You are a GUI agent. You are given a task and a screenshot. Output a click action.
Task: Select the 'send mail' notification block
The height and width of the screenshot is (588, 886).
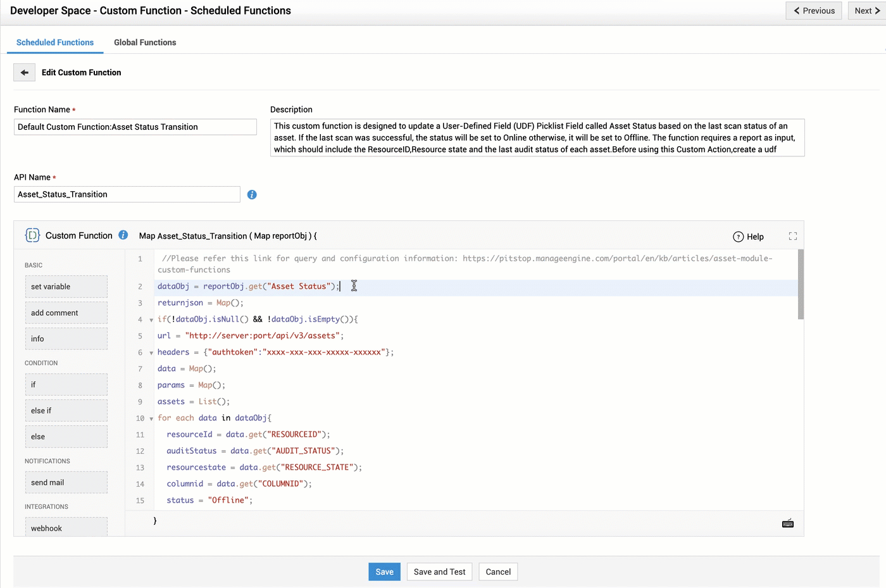[x=66, y=482]
